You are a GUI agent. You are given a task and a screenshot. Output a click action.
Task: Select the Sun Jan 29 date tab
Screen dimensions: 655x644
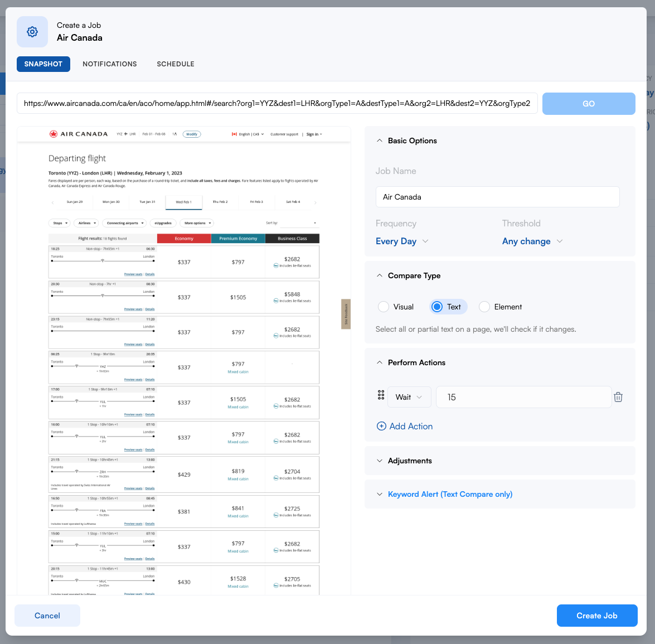[75, 202]
